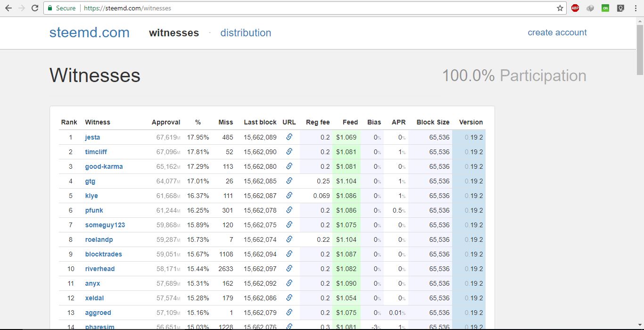Open the URL link icon for aggroed
The height and width of the screenshot is (330, 644).
289,313
